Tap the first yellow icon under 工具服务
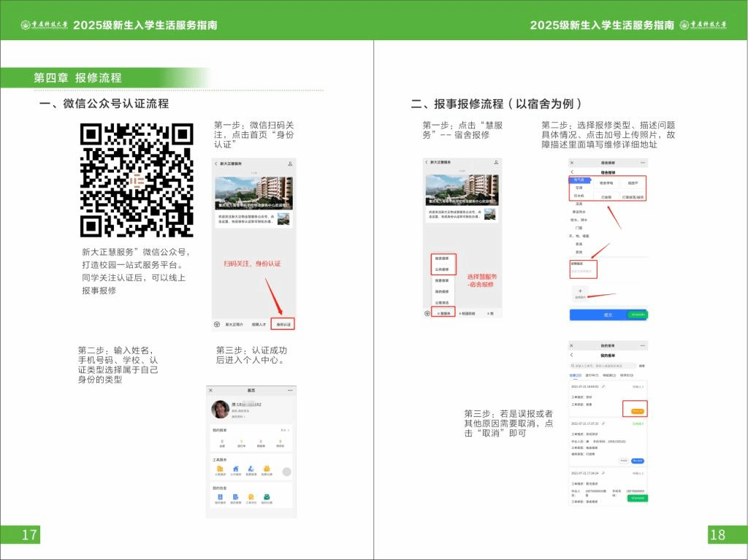This screenshot has height=560, width=748. click(220, 469)
